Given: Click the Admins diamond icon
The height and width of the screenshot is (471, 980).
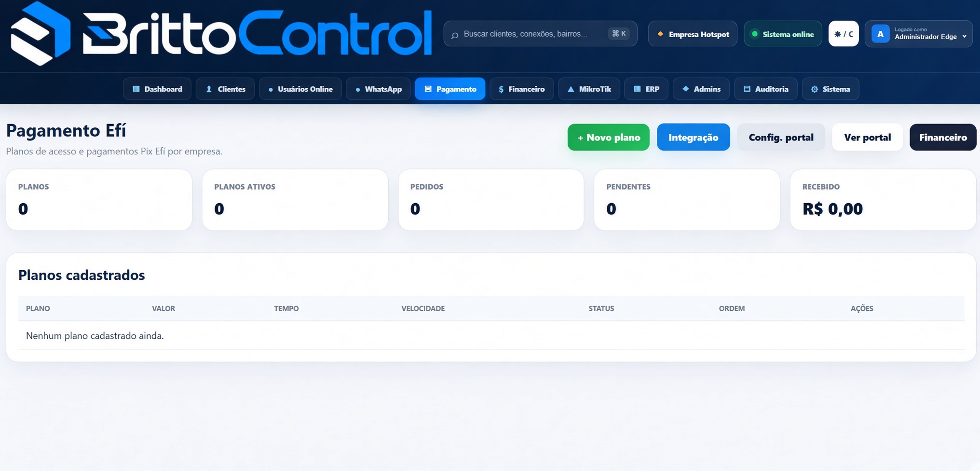Looking at the screenshot, I should 685,89.
